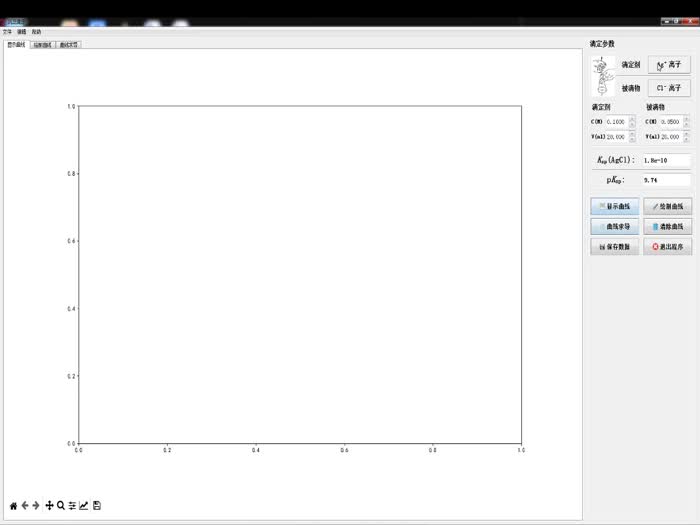
Task: Select the zoom magnifier tool
Action: pyautogui.click(x=61, y=506)
